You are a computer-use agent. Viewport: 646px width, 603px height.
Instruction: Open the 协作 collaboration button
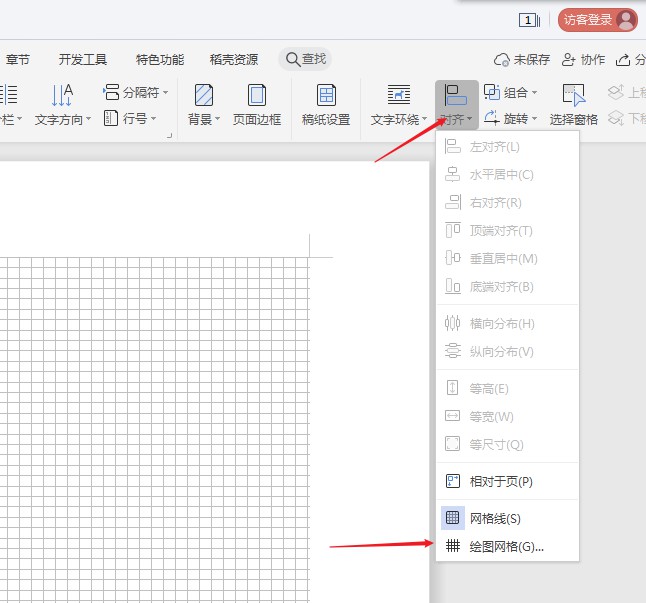point(583,60)
